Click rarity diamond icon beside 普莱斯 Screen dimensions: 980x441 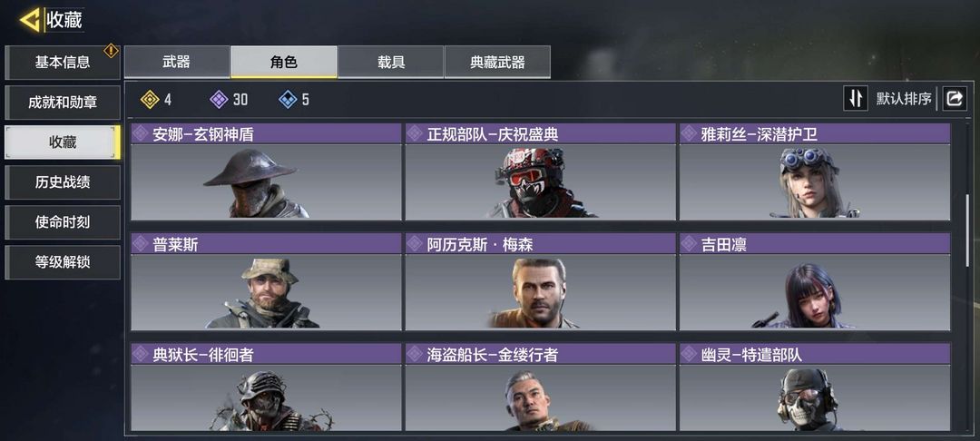pyautogui.click(x=141, y=244)
